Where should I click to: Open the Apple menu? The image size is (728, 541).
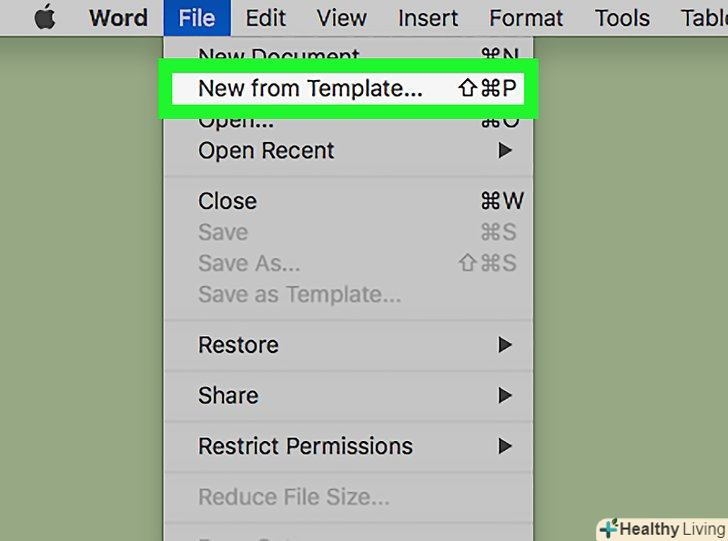44,18
